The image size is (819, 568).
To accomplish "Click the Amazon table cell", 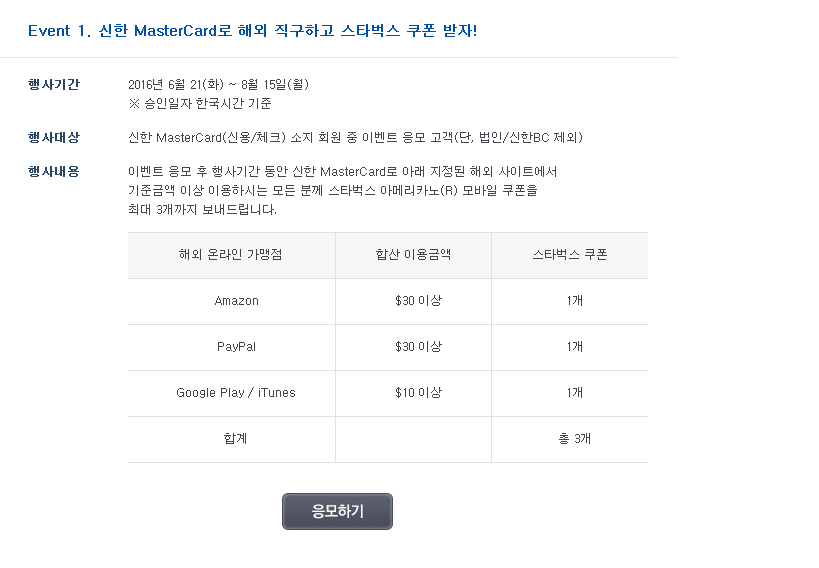I will (236, 301).
